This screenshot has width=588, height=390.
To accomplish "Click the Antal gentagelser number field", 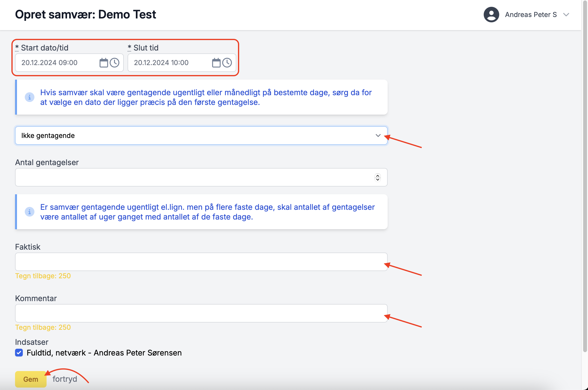I will pyautogui.click(x=194, y=177).
